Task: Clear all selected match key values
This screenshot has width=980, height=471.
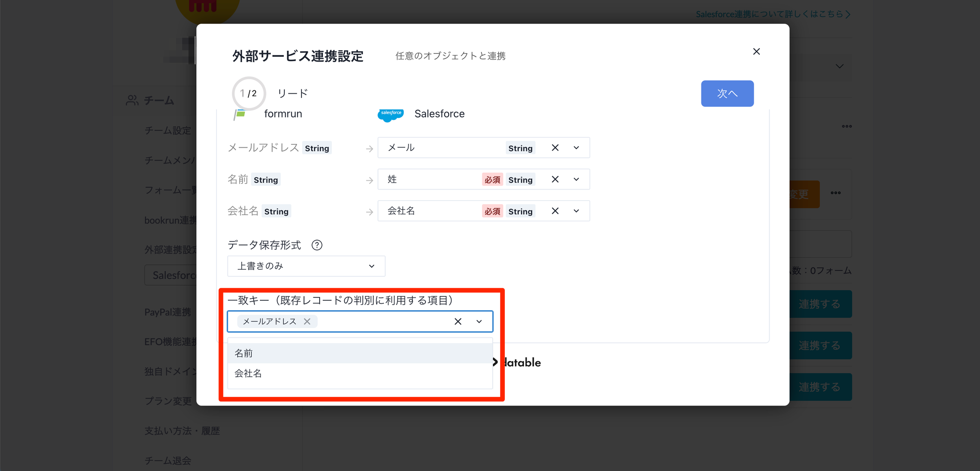Action: 458,322
